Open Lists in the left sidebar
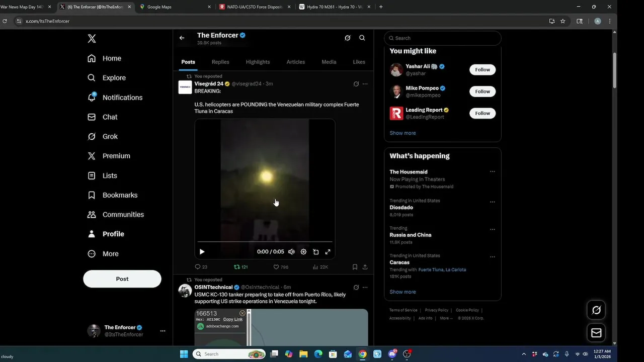The image size is (644, 362). tap(102, 175)
